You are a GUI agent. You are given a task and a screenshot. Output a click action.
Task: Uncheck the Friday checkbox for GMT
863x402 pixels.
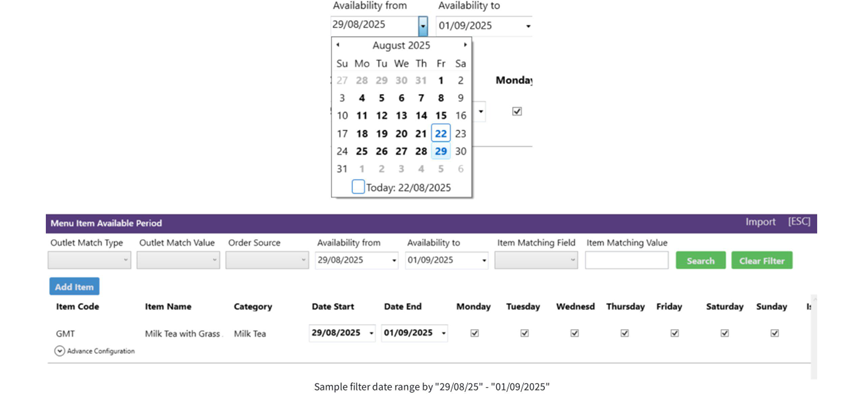point(675,333)
